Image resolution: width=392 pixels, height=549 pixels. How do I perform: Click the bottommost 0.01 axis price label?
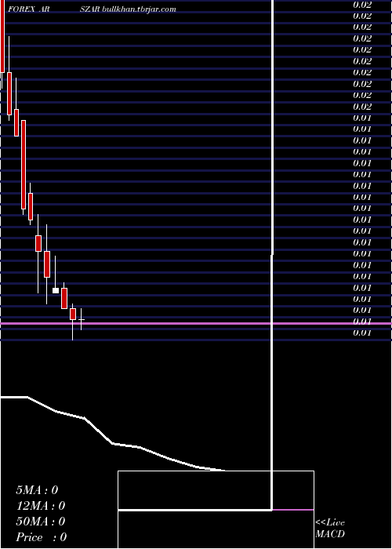coord(362,333)
